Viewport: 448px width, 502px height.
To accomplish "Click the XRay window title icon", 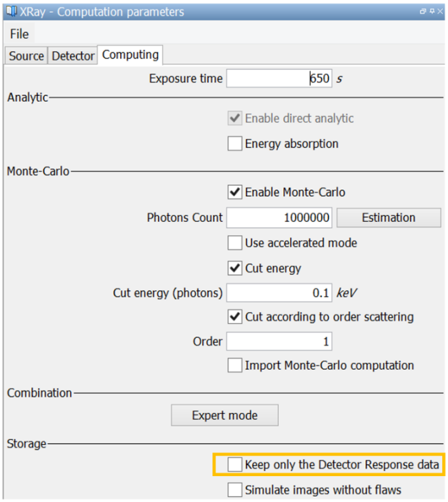I will pos(11,12).
